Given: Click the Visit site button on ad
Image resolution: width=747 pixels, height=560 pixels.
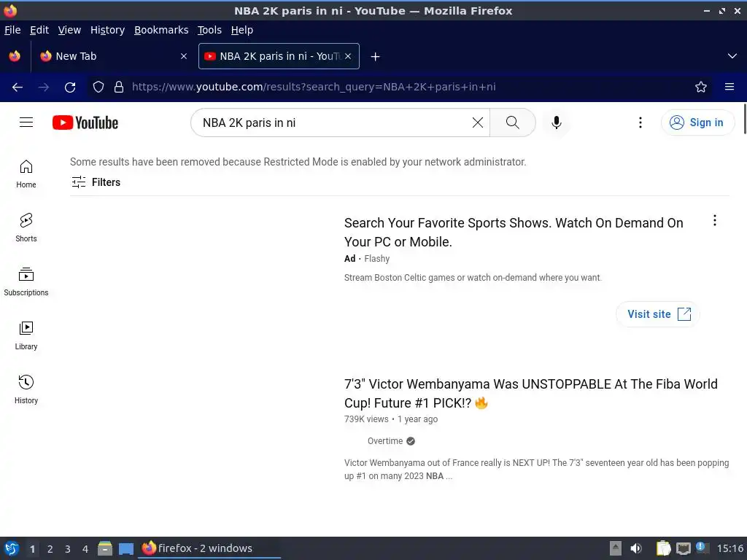Looking at the screenshot, I should click(658, 314).
